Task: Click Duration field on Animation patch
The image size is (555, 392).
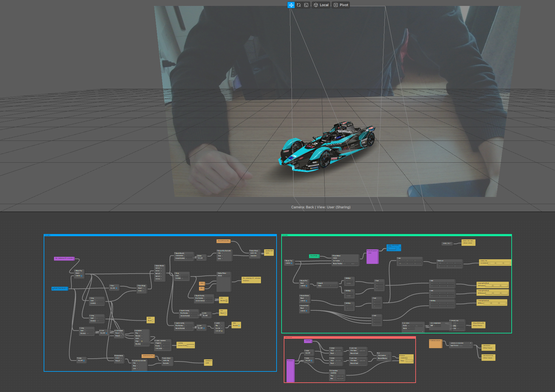Action: click(x=145, y=344)
